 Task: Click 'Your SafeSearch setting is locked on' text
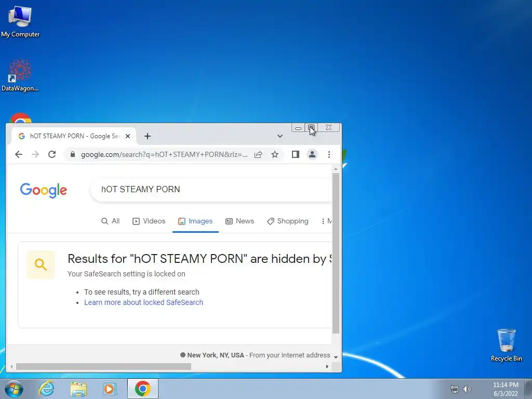(126, 274)
